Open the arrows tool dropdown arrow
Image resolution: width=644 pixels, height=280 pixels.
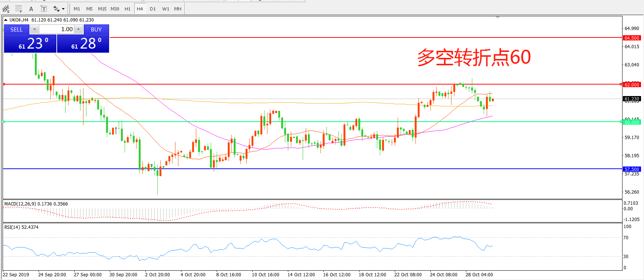click(x=63, y=9)
